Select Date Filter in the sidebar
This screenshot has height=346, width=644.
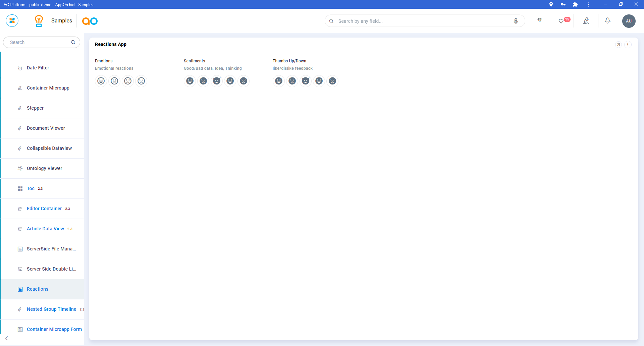pyautogui.click(x=38, y=68)
